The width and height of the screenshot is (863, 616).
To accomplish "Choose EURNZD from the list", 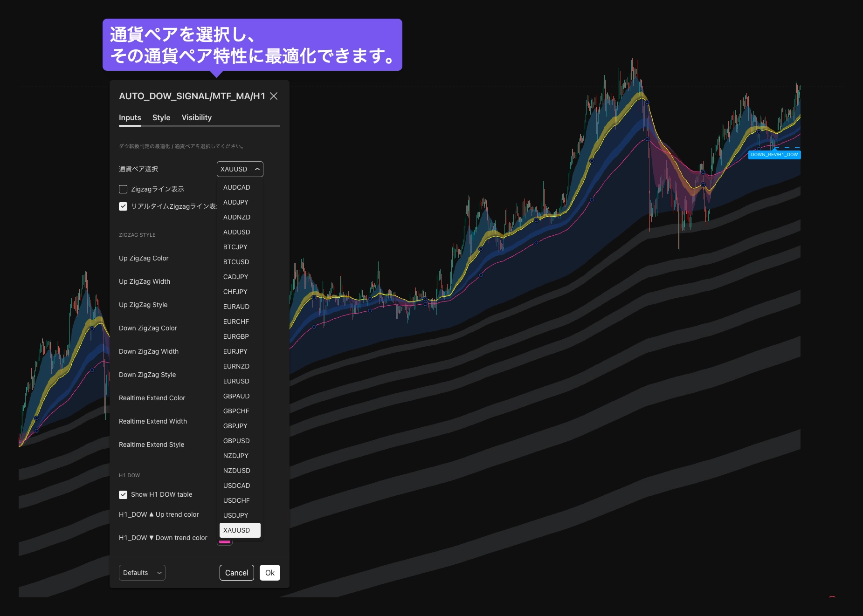I will click(x=240, y=366).
